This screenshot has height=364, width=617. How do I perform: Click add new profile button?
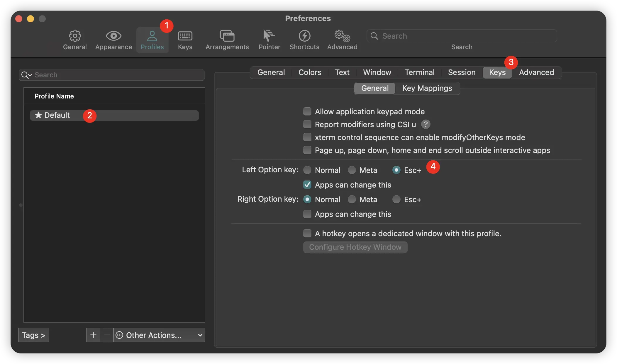[92, 334]
